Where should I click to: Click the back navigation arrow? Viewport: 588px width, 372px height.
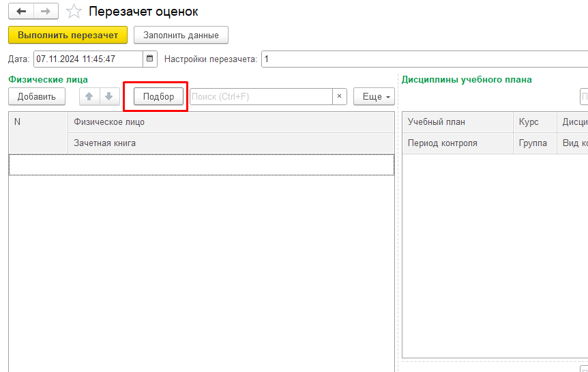(21, 12)
